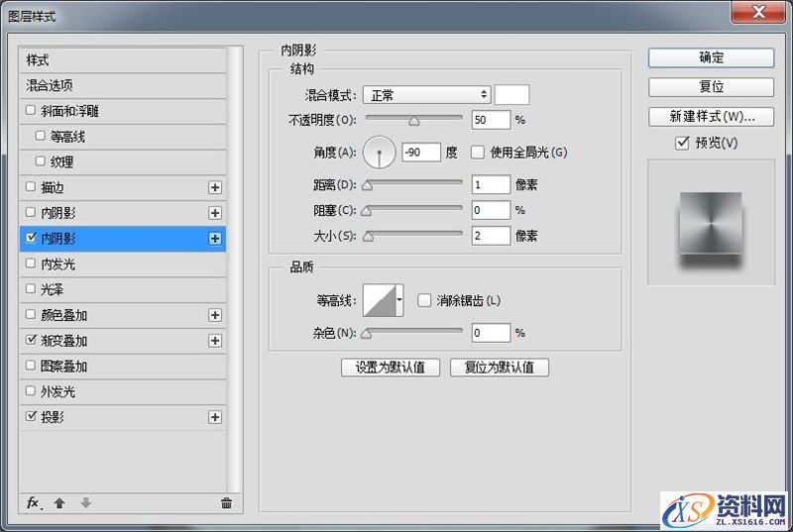Enable 描边 checkbox

[31, 186]
